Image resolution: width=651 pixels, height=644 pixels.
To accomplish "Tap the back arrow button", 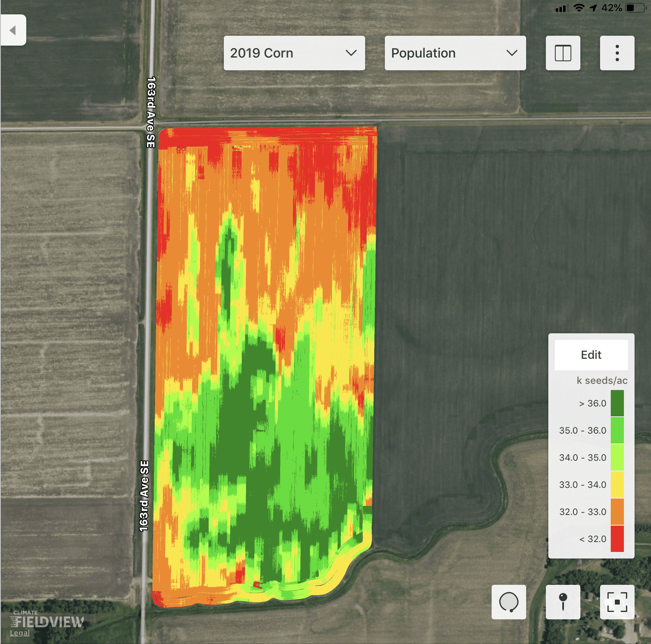I will 13,30.
